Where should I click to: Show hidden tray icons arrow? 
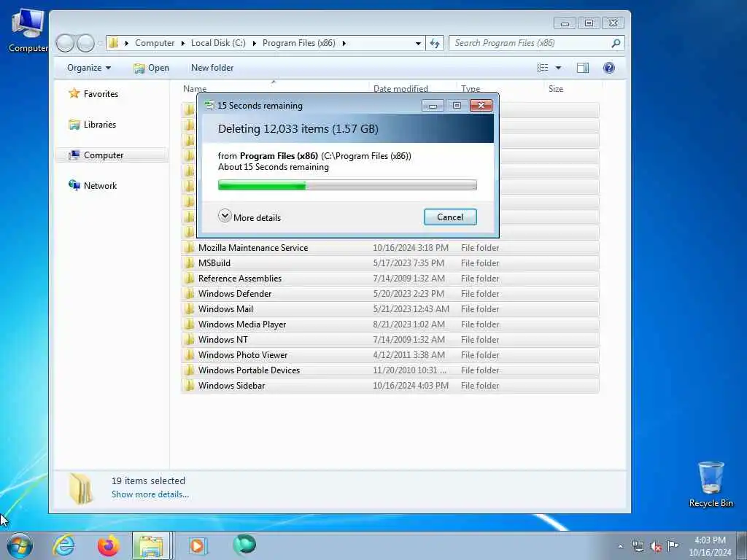pos(620,547)
